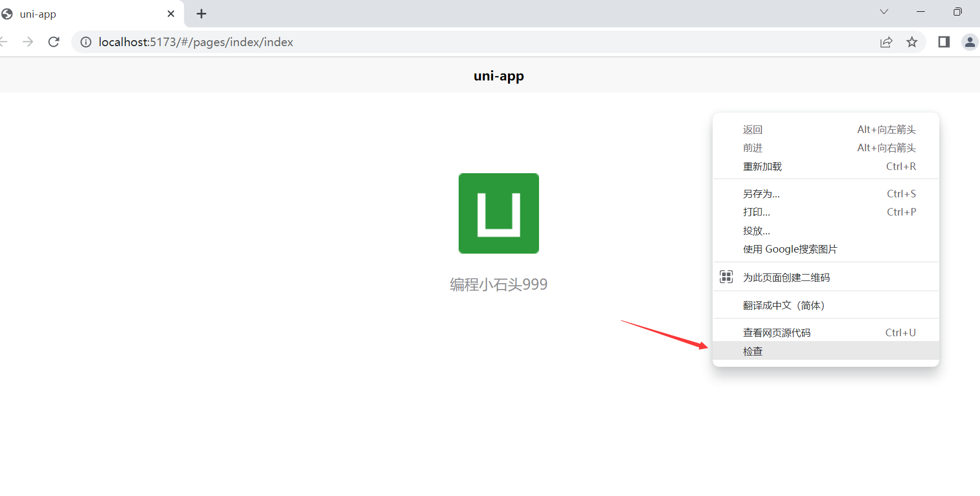Select 另存为... menu entry
Viewport: 980px width, 496px height.
826,194
